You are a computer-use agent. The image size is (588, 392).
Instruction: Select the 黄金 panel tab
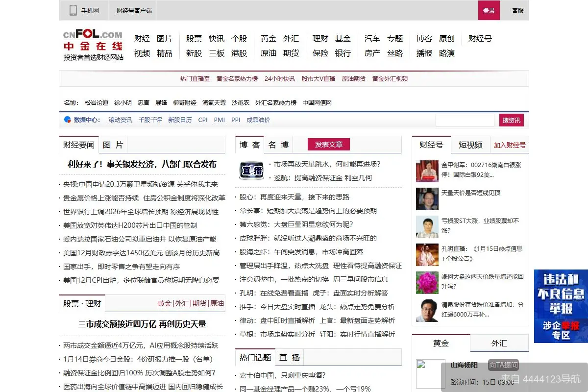pyautogui.click(x=441, y=343)
